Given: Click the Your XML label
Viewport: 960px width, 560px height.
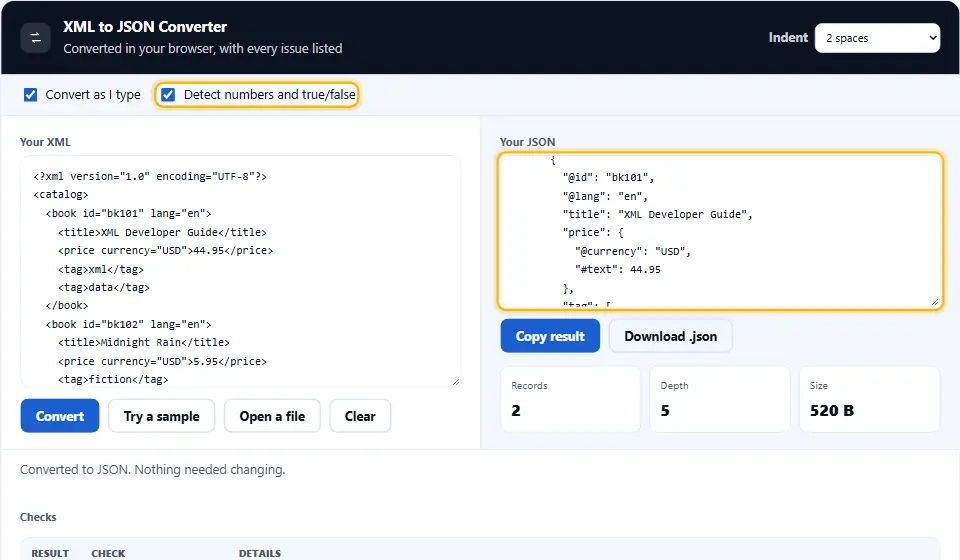Looking at the screenshot, I should tap(45, 142).
